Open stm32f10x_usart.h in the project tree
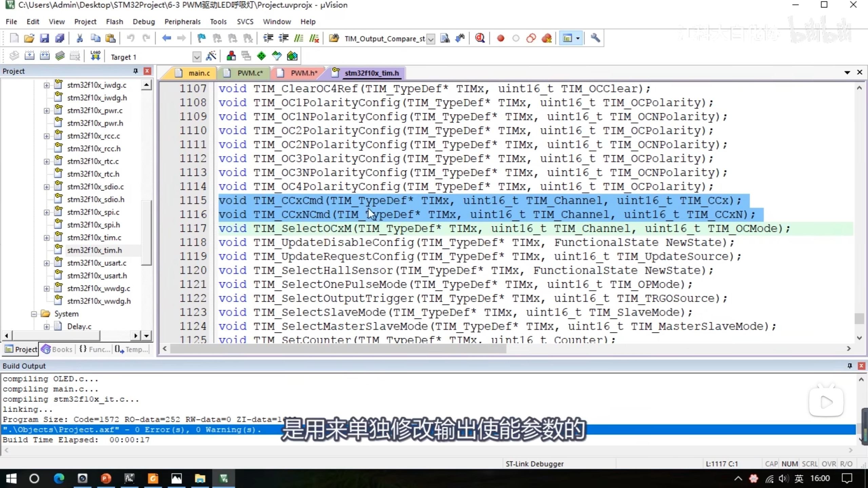Screen dimensions: 868x488 click(x=97, y=276)
